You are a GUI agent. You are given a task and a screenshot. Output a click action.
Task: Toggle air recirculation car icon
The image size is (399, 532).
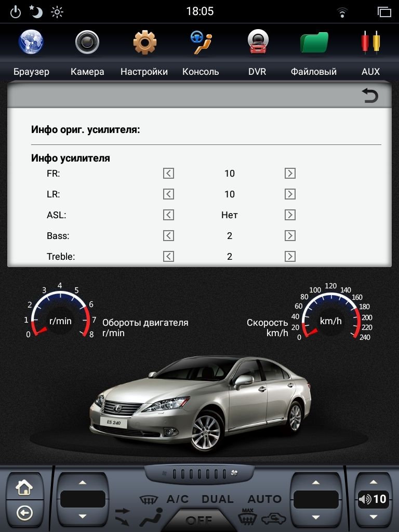(x=273, y=518)
